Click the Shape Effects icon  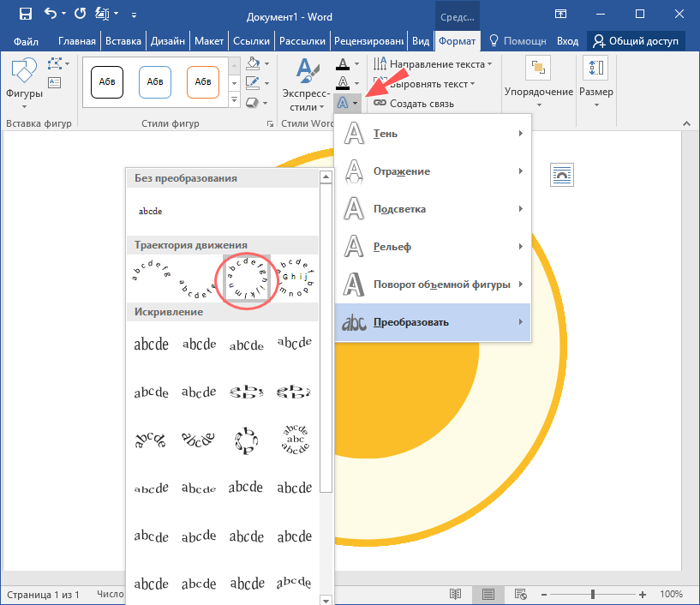pos(252,103)
